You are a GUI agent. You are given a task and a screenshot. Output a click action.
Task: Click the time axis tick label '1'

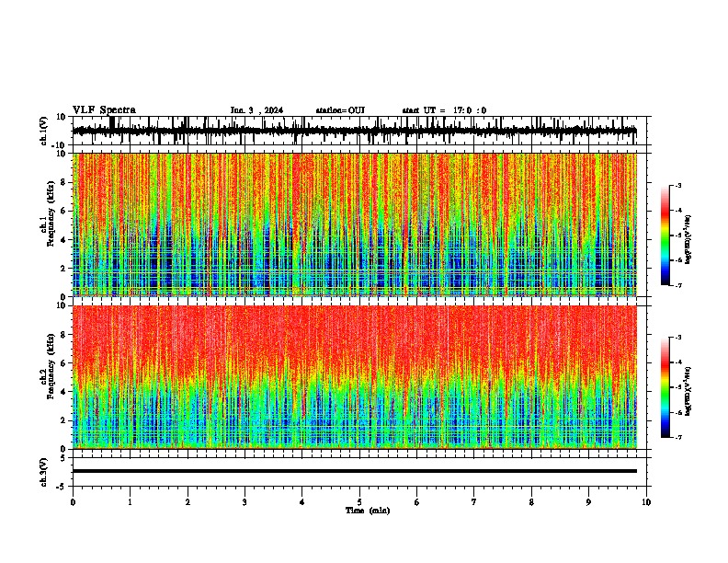(130, 502)
